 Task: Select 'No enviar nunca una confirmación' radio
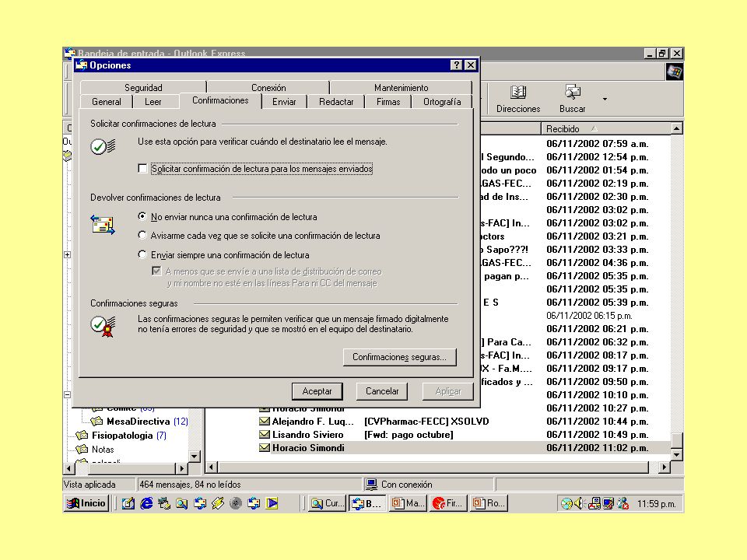point(142,216)
